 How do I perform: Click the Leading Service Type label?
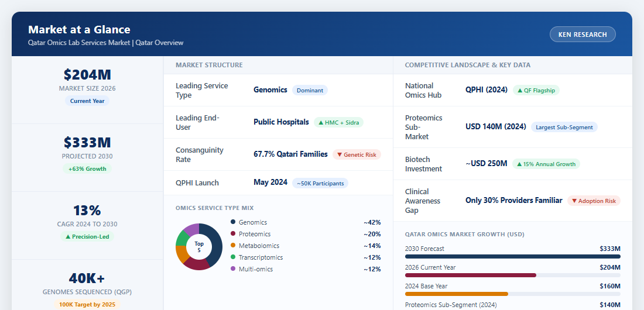click(201, 90)
